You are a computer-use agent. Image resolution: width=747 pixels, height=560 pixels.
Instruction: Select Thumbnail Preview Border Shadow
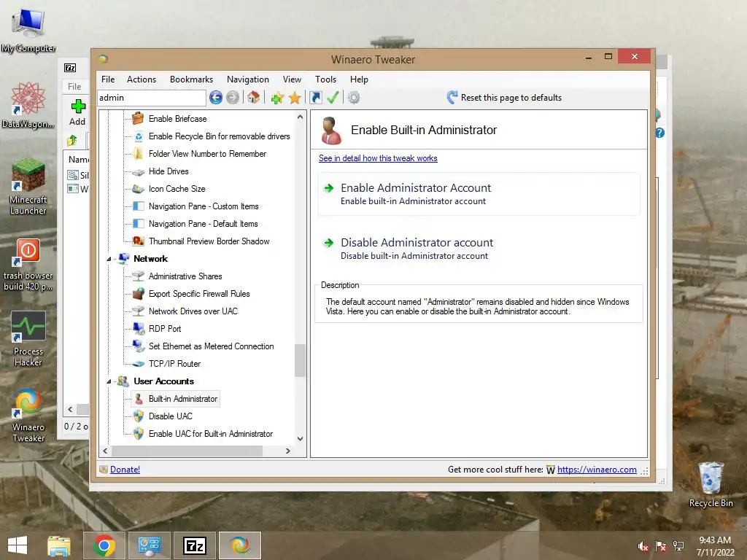(209, 241)
